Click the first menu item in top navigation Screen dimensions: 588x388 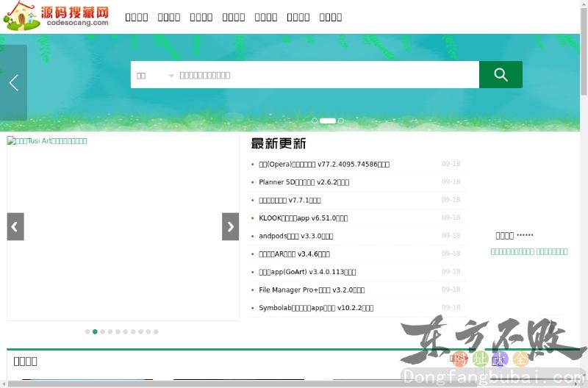click(x=136, y=17)
